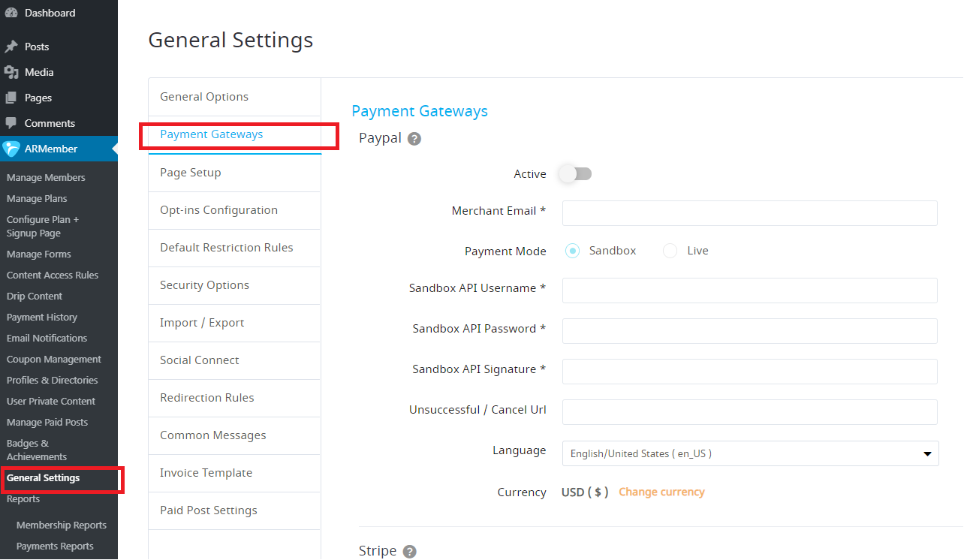
Task: Toggle the Paypal Active switch
Action: tap(575, 174)
